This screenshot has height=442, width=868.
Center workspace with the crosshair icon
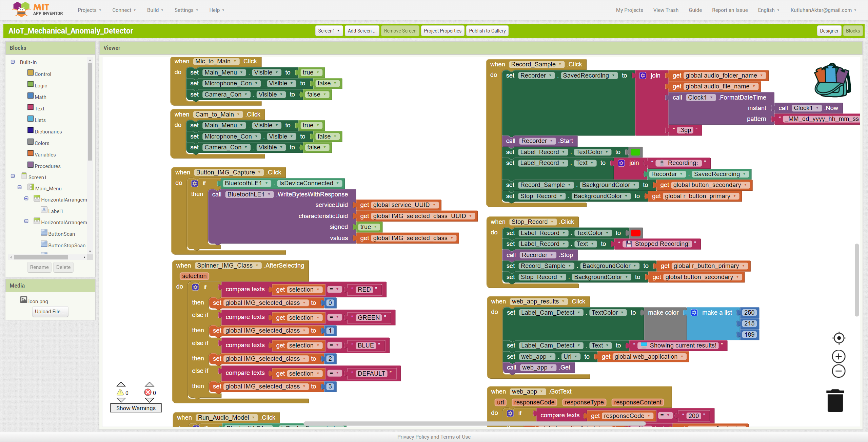point(839,338)
